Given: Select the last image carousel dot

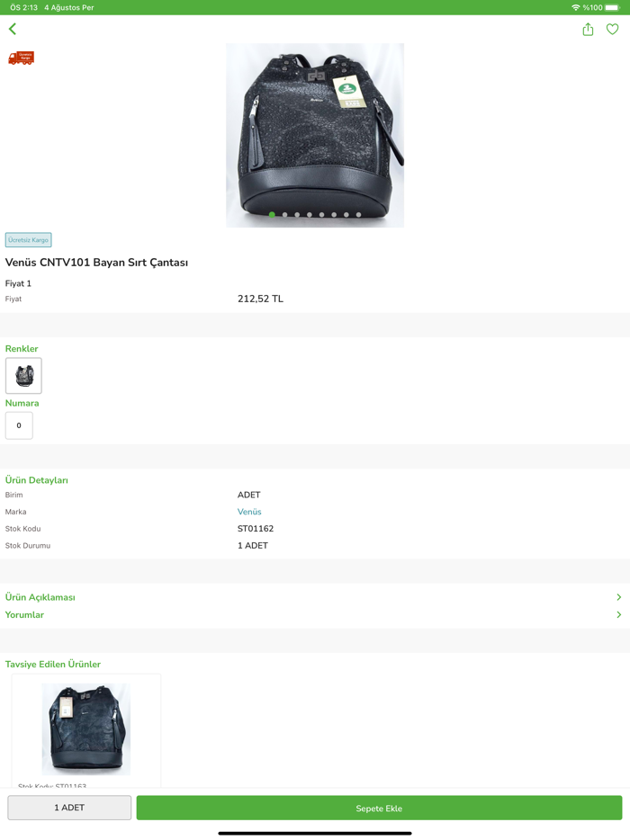Looking at the screenshot, I should (359, 215).
